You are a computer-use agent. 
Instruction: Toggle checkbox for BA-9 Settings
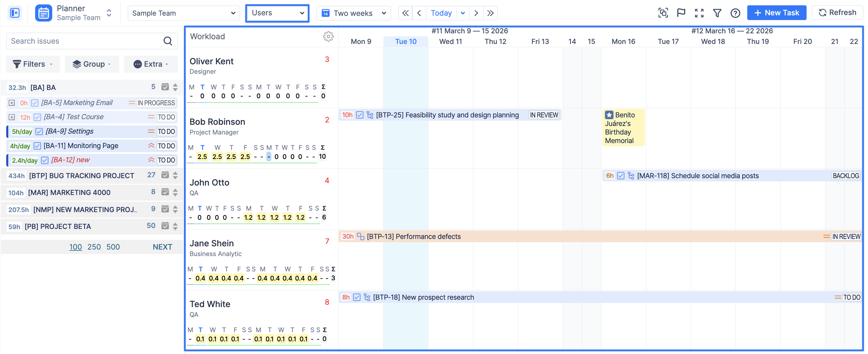point(40,131)
